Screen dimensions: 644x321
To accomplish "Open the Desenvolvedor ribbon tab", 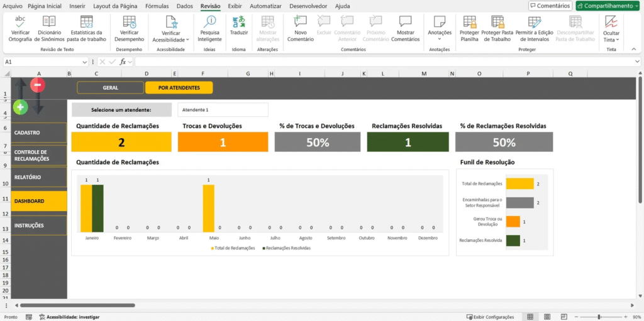I will pos(308,6).
